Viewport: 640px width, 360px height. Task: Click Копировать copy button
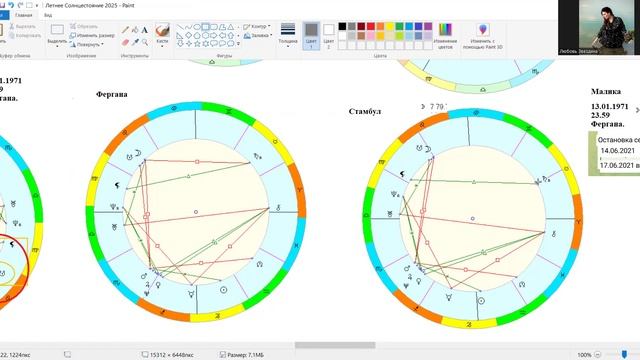(25, 36)
